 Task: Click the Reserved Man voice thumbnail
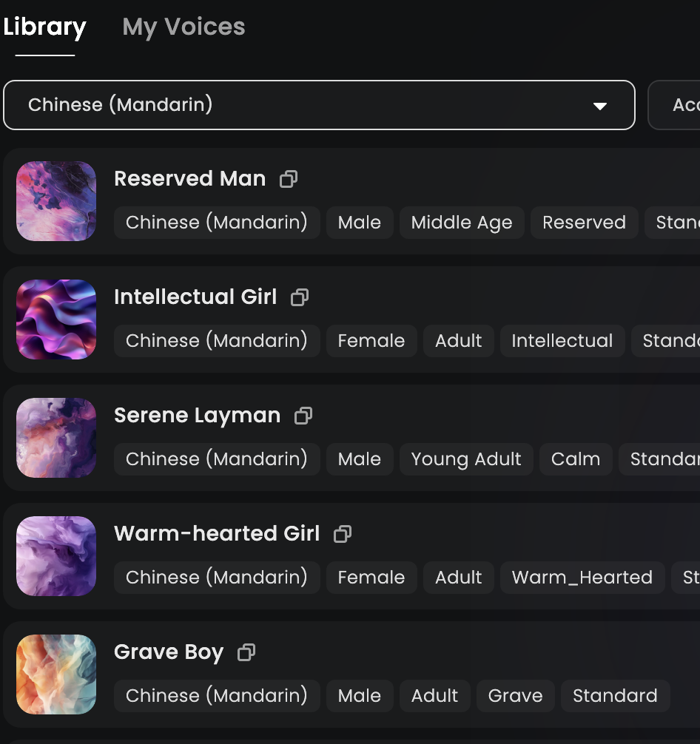point(56,201)
